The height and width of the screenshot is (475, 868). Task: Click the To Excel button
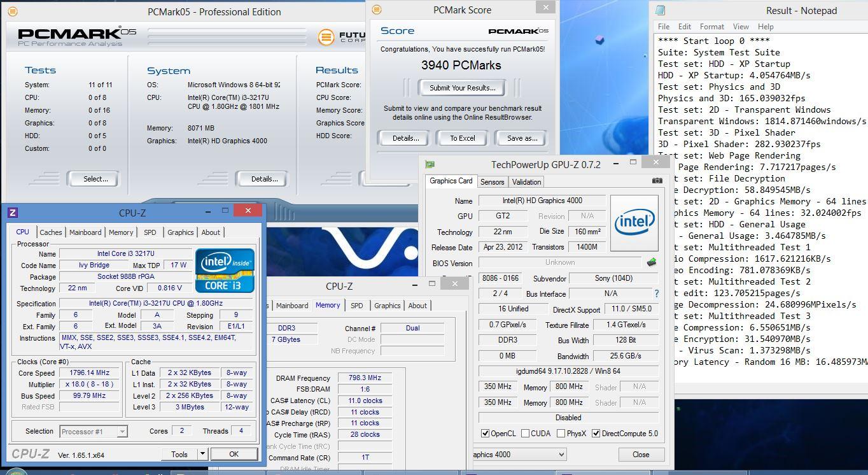point(463,138)
